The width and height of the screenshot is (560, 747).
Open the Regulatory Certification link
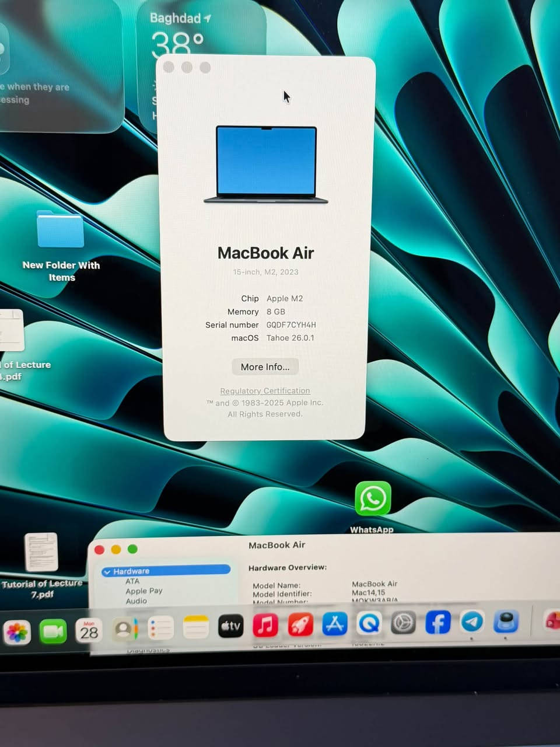(265, 390)
